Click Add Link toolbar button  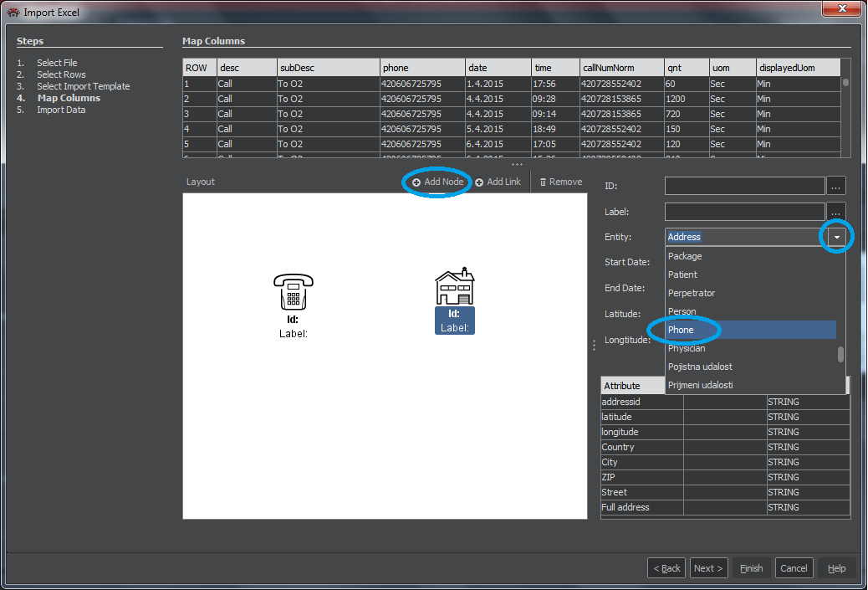[498, 182]
